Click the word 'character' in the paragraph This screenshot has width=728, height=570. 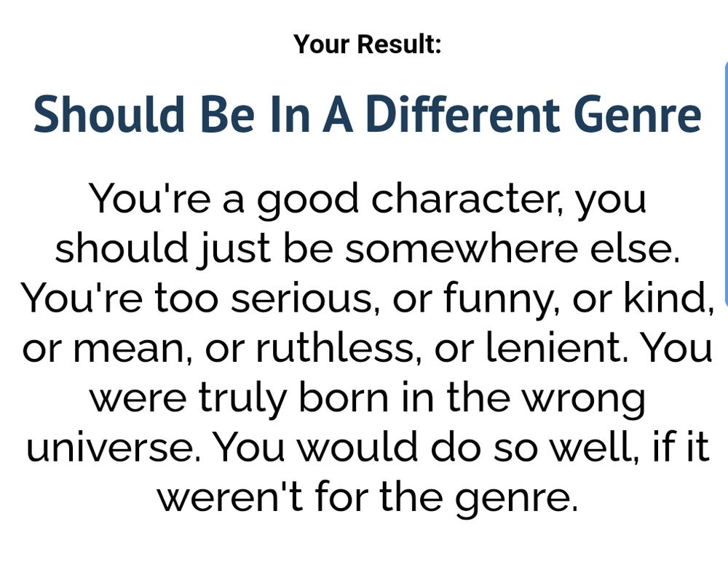[467, 198]
